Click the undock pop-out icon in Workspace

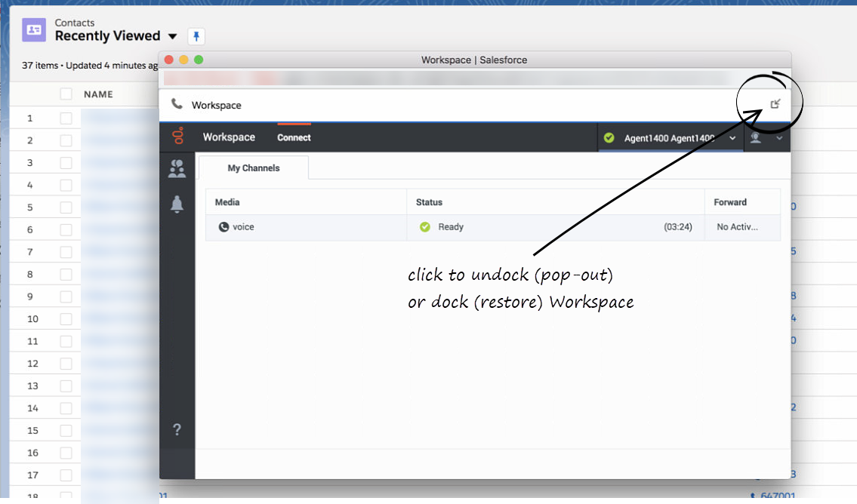[x=775, y=104]
